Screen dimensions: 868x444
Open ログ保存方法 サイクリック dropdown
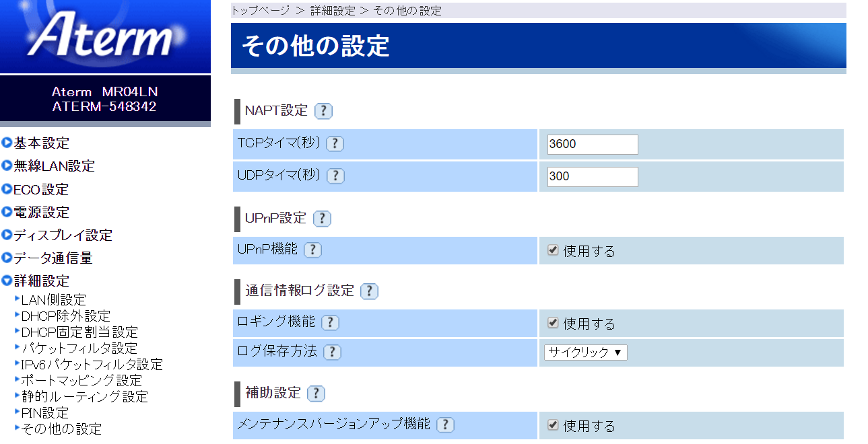click(x=586, y=352)
